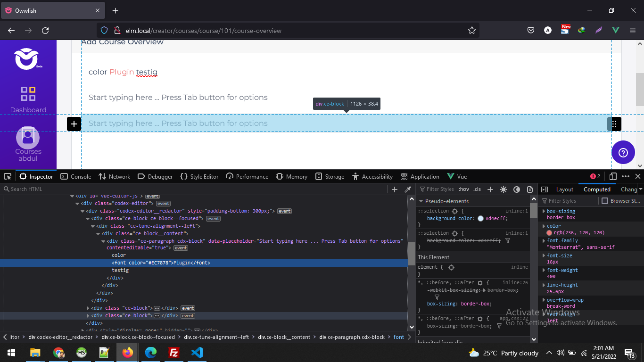Click the feather extension icon in toolbar
Viewport: 644px width, 362px height.
599,30
